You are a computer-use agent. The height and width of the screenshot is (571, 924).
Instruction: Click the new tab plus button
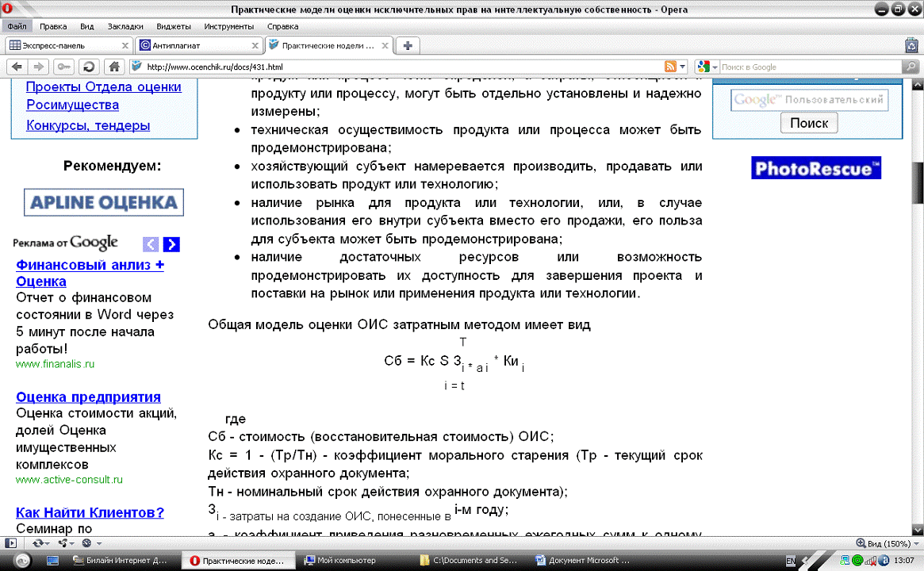click(408, 45)
